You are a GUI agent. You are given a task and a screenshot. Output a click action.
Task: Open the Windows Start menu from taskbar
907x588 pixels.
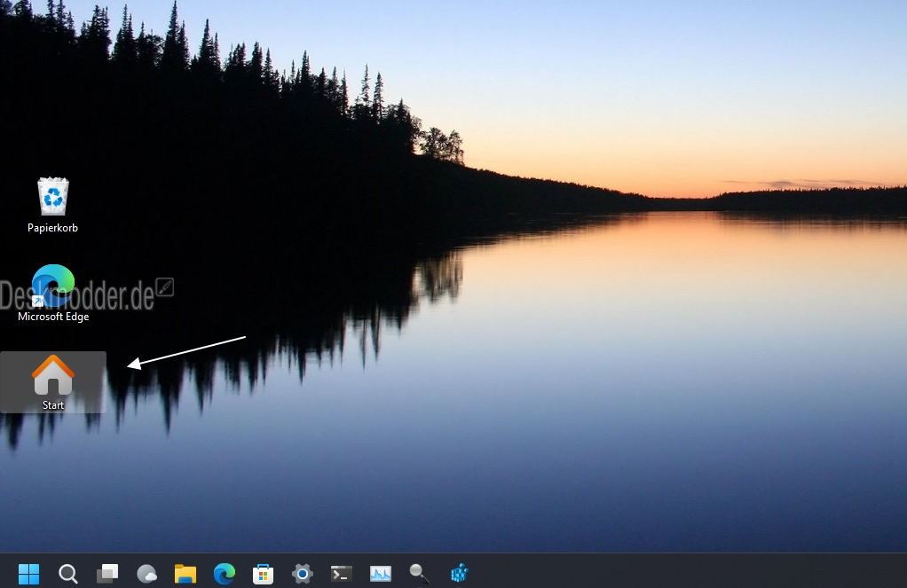coord(28,574)
